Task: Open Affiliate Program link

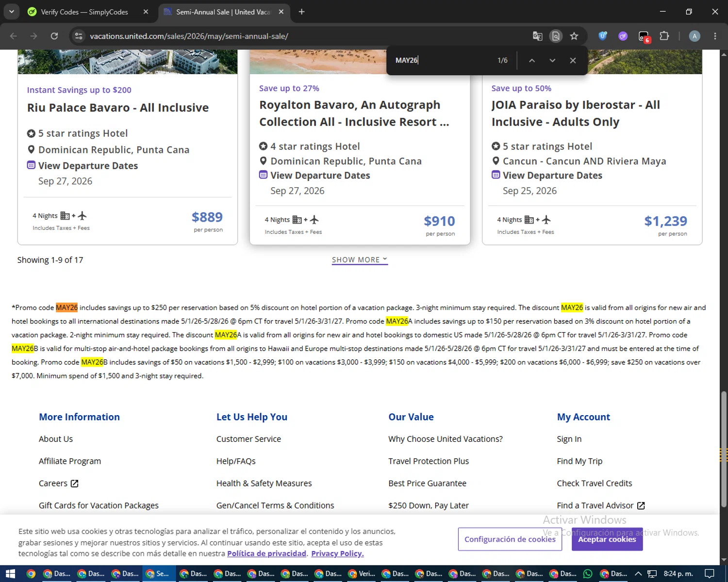Action: click(70, 461)
